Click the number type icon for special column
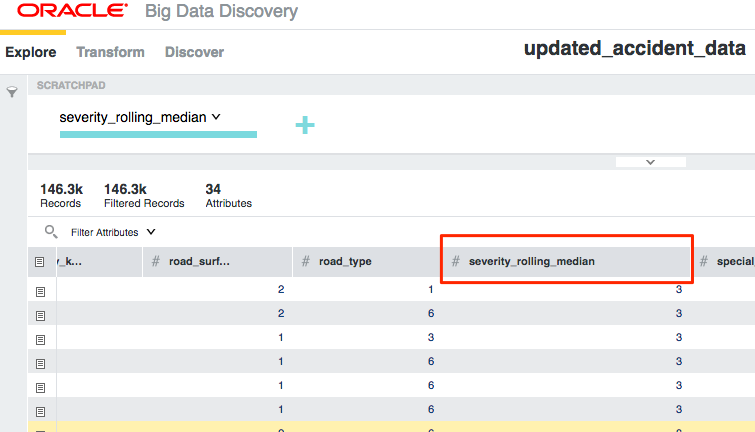The width and height of the screenshot is (755, 432). [703, 262]
